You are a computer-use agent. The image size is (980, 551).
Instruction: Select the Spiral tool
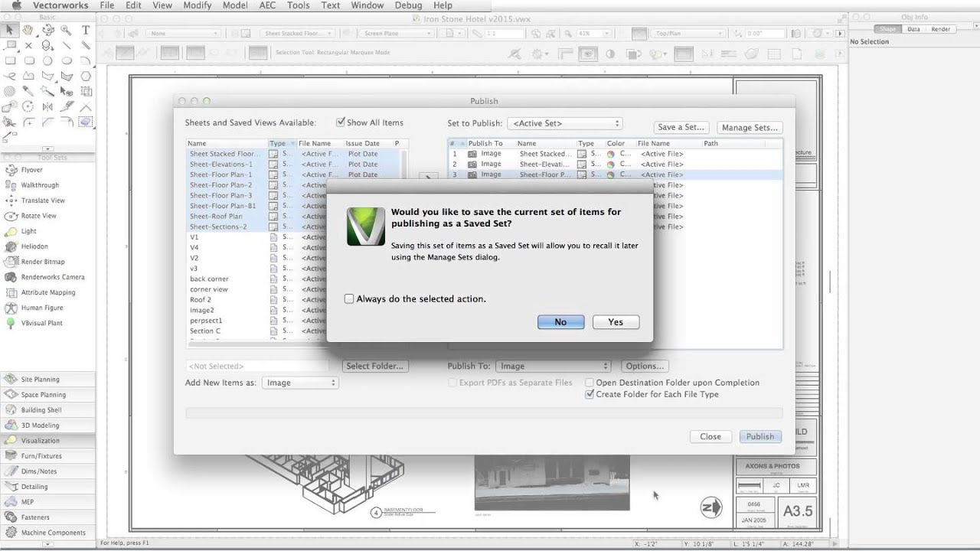[x=10, y=91]
